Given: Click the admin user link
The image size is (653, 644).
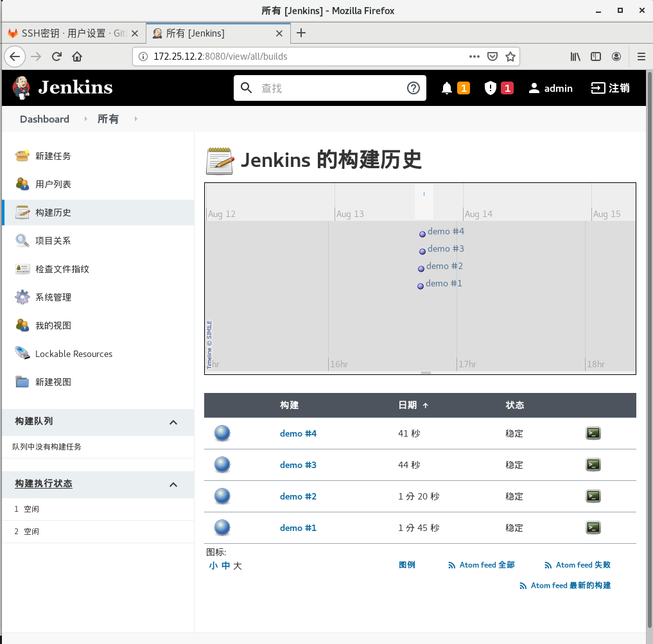Looking at the screenshot, I should pos(550,88).
